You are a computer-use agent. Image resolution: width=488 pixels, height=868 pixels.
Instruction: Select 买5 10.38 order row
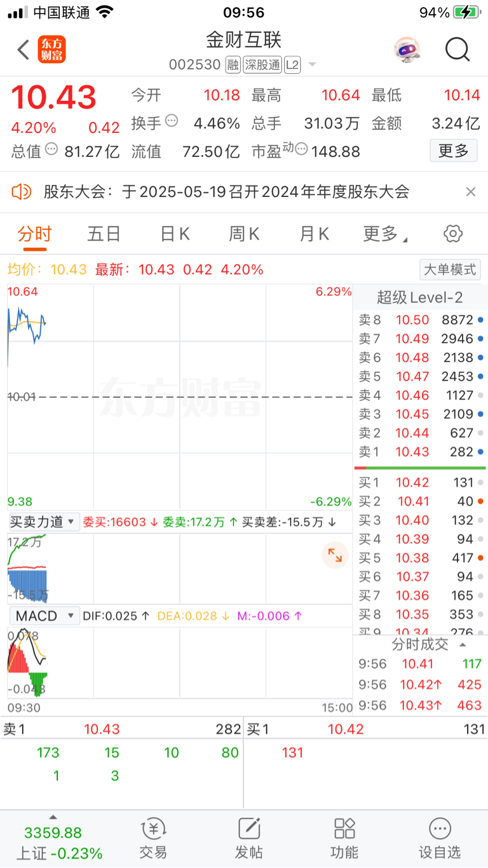pyautogui.click(x=420, y=558)
